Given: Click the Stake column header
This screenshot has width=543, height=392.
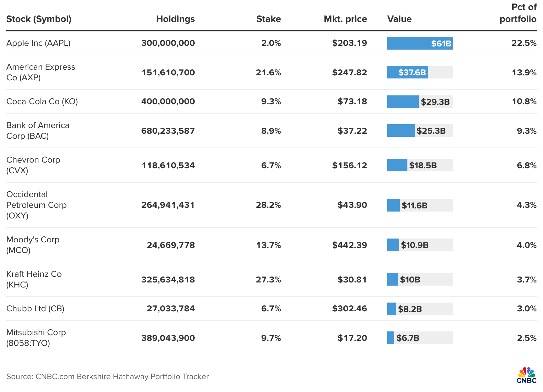Looking at the screenshot, I should click(x=268, y=19).
